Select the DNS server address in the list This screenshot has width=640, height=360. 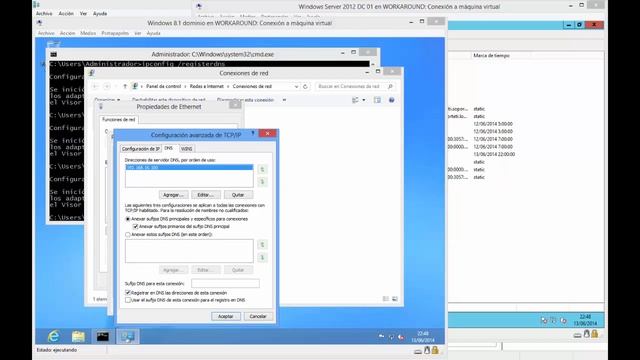[189, 167]
